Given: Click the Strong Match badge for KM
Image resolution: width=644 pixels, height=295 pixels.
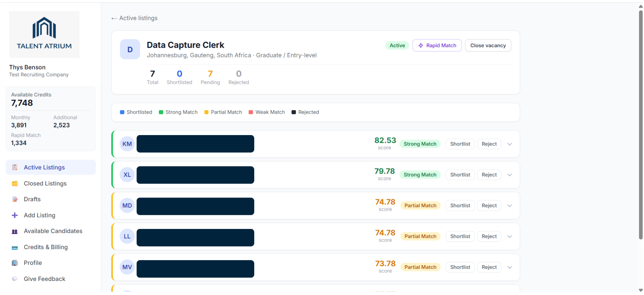Looking at the screenshot, I should pos(420,144).
